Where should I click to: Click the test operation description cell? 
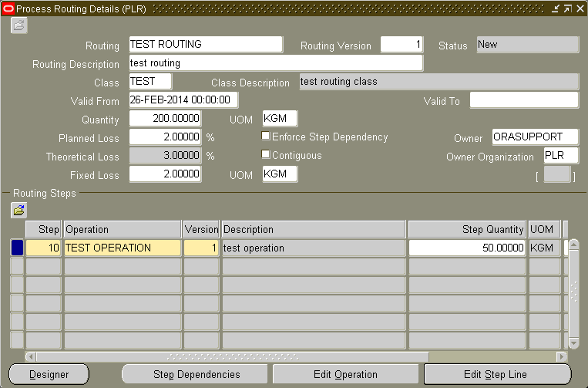tap(314, 248)
